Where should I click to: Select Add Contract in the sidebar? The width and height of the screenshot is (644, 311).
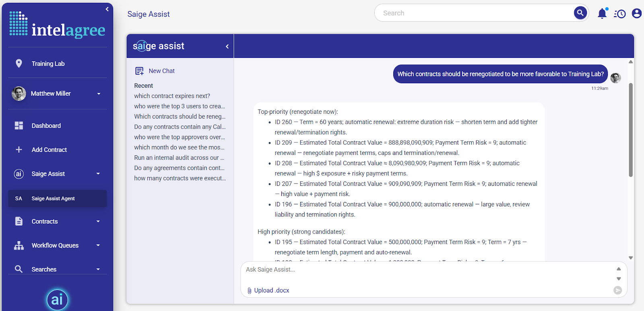coord(49,150)
